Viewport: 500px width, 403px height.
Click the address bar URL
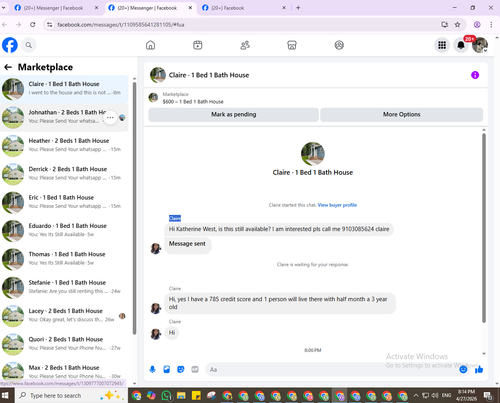click(x=121, y=25)
